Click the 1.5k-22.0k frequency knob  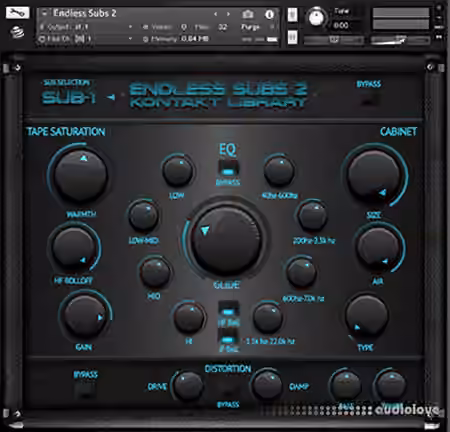[x=268, y=318]
